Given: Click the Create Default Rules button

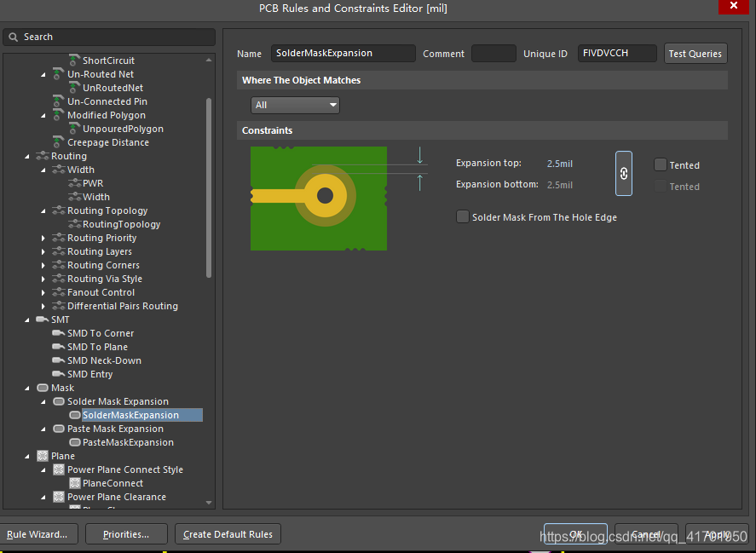Looking at the screenshot, I should click(228, 534).
